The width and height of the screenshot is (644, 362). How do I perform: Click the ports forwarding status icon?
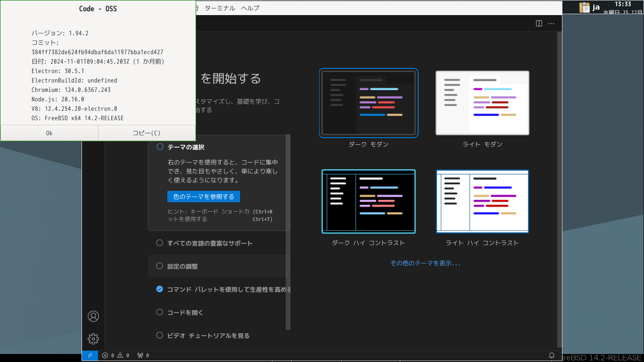143,355
